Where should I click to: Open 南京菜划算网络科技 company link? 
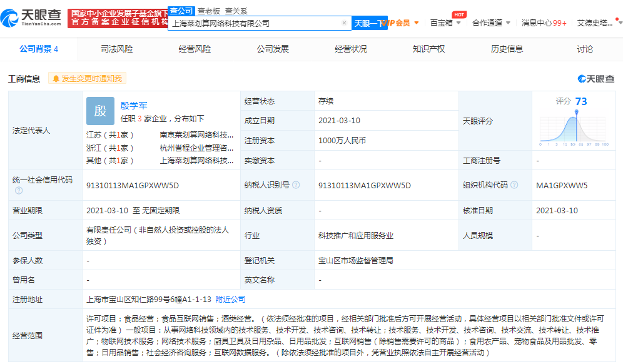[196, 135]
